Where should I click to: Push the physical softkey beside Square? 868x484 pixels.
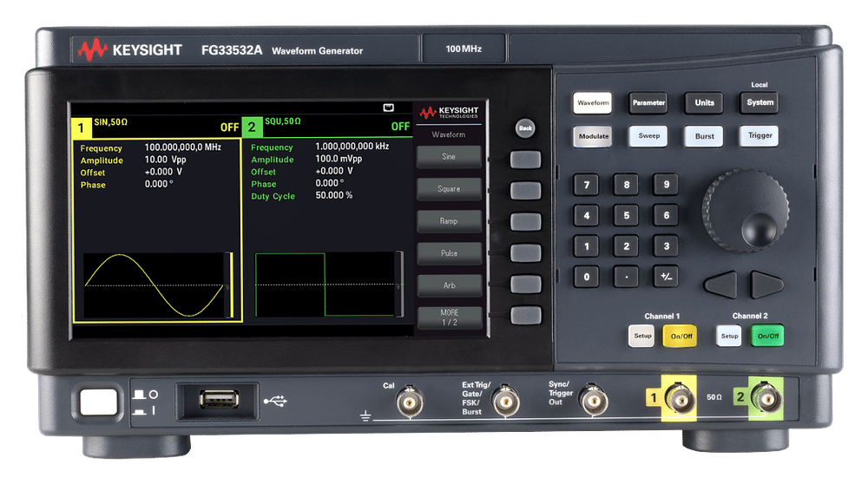point(525,191)
